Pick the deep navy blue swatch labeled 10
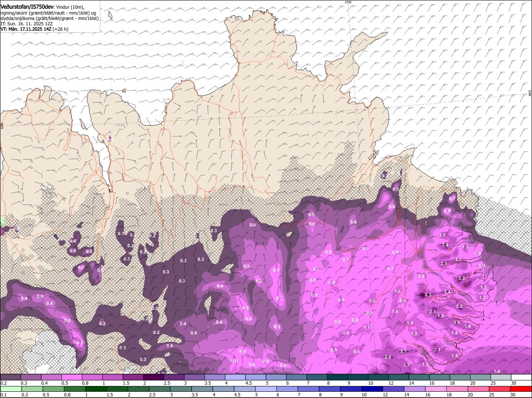Screen dimensions: 532x398 [x=372, y=389]
